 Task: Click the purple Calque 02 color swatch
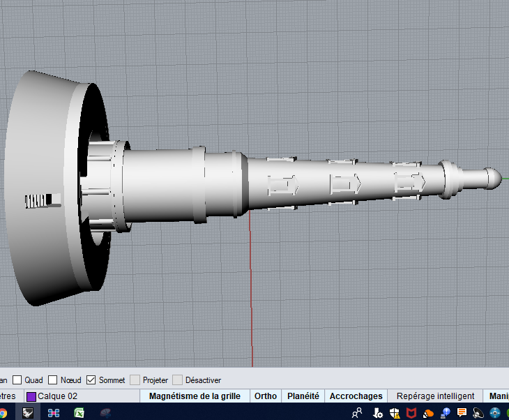click(31, 396)
